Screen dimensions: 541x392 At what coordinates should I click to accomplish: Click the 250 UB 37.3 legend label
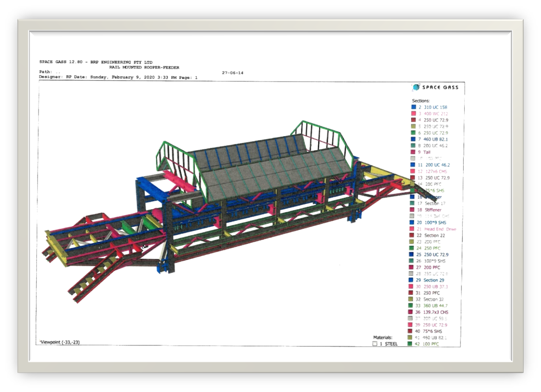pyautogui.click(x=436, y=286)
